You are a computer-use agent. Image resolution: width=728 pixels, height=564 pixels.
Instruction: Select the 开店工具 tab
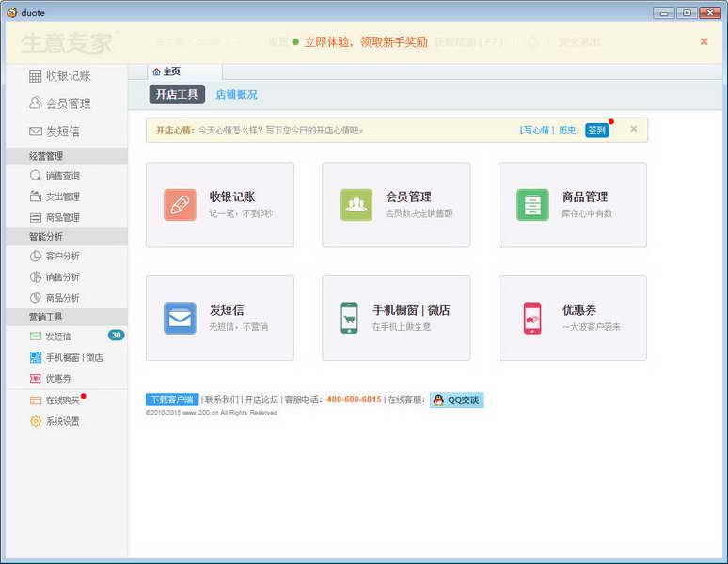tap(177, 95)
